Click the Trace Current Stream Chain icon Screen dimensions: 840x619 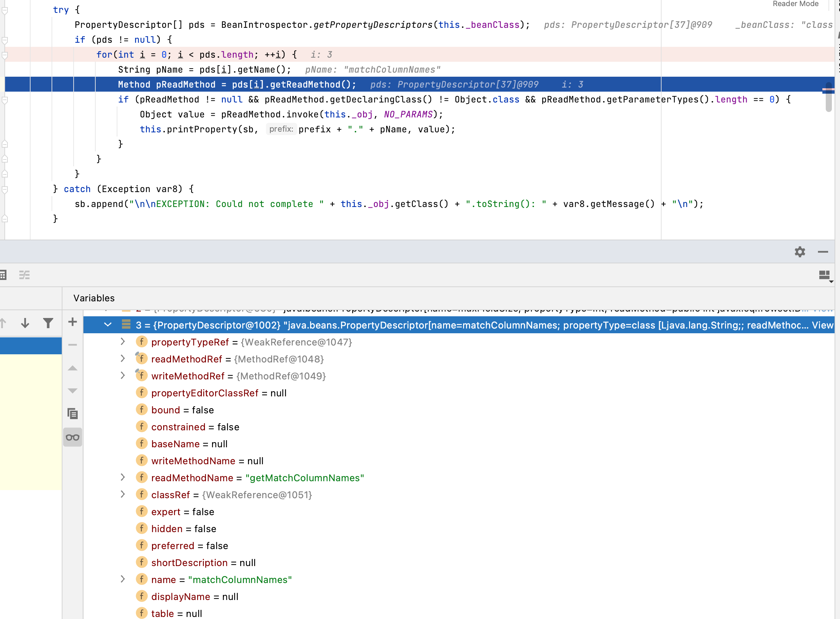click(x=24, y=276)
